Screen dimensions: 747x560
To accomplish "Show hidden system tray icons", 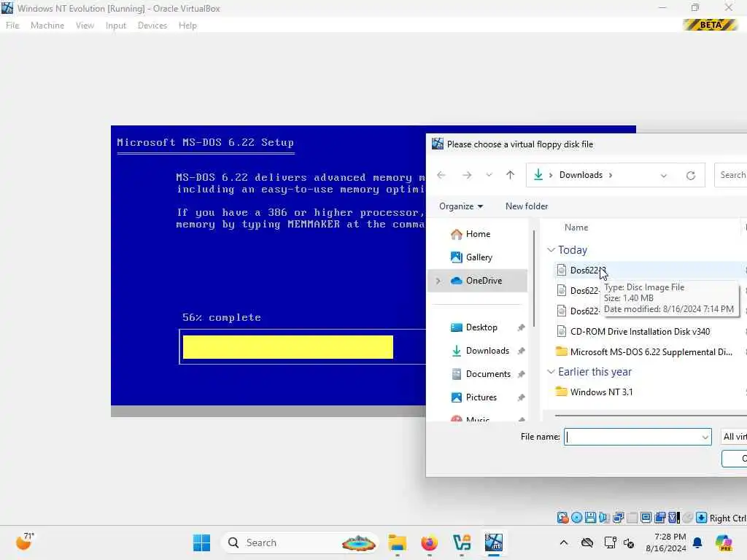I will point(564,542).
